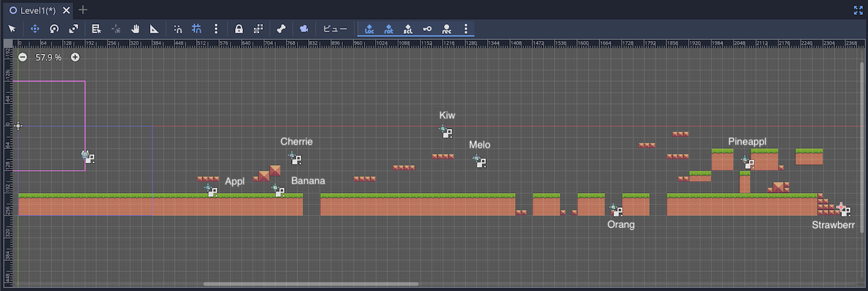Click the Melo label text
Screen dimensions: 868x291
[480, 145]
